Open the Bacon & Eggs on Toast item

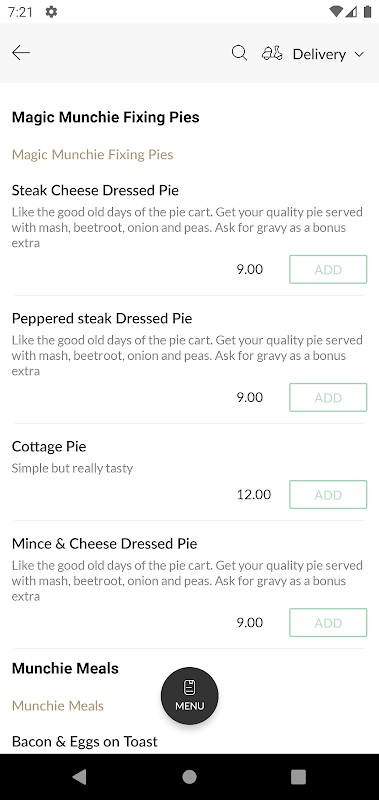pos(85,741)
